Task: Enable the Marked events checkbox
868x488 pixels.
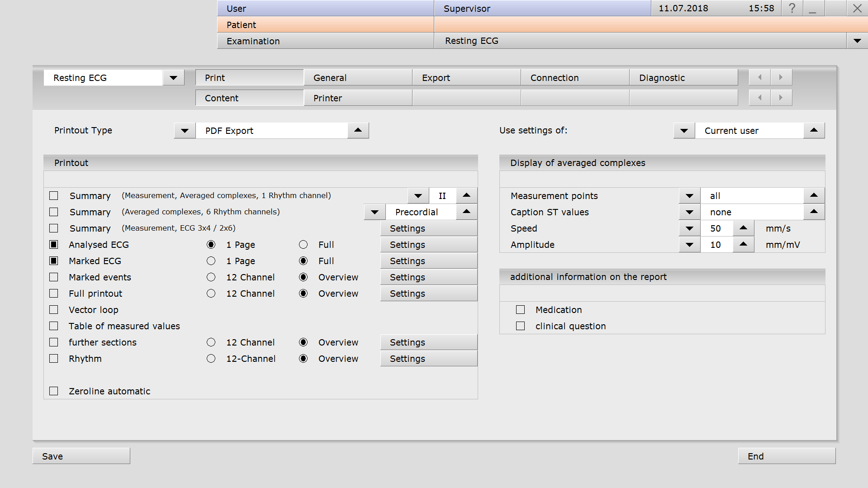Action: (x=54, y=277)
